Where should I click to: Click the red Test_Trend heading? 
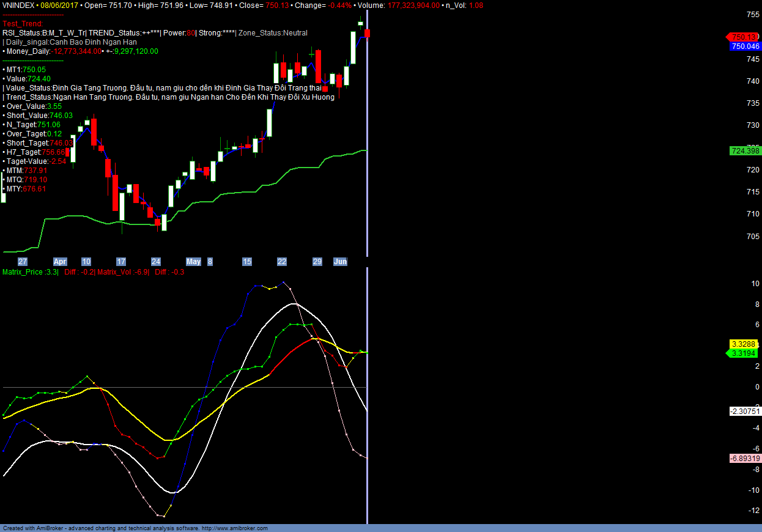tap(23, 23)
